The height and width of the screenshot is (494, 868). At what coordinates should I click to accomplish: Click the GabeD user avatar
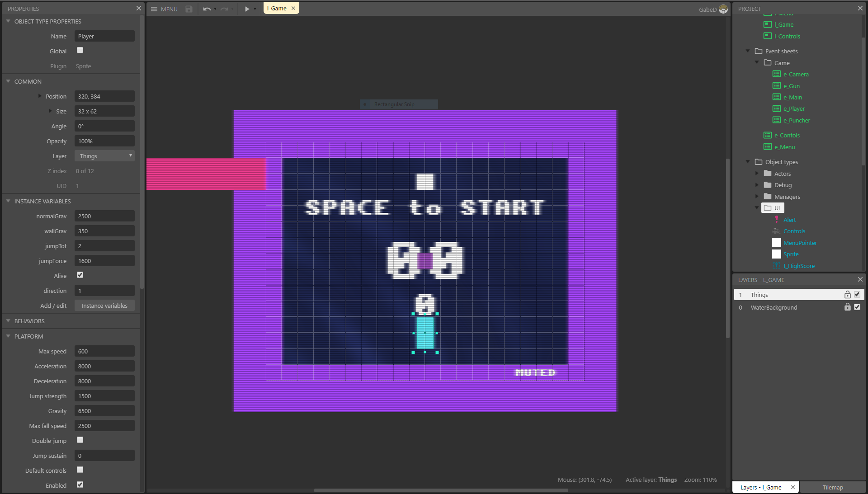723,9
